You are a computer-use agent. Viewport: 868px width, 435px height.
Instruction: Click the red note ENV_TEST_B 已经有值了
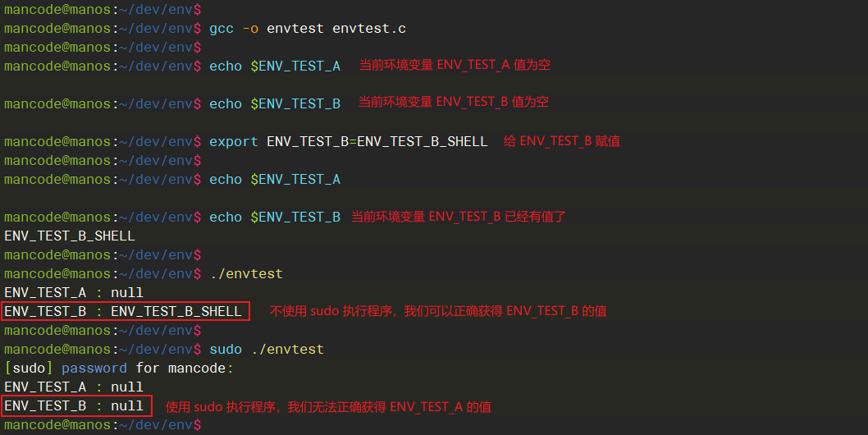459,217
